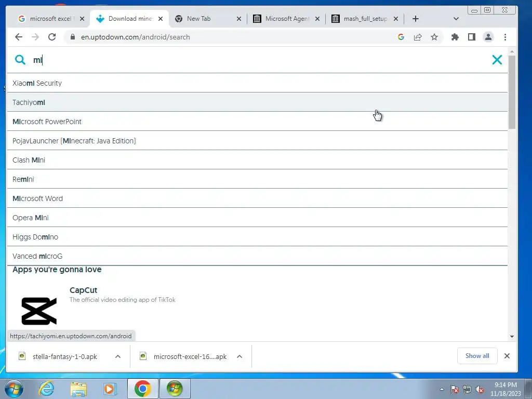532x399 pixels.
Task: Open clock showing 9:14 PM
Action: click(506, 389)
